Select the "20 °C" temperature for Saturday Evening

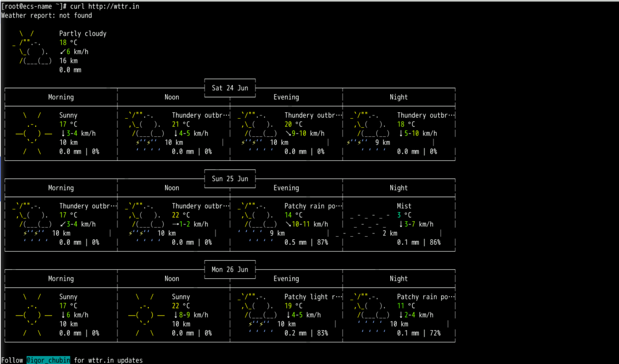(293, 124)
